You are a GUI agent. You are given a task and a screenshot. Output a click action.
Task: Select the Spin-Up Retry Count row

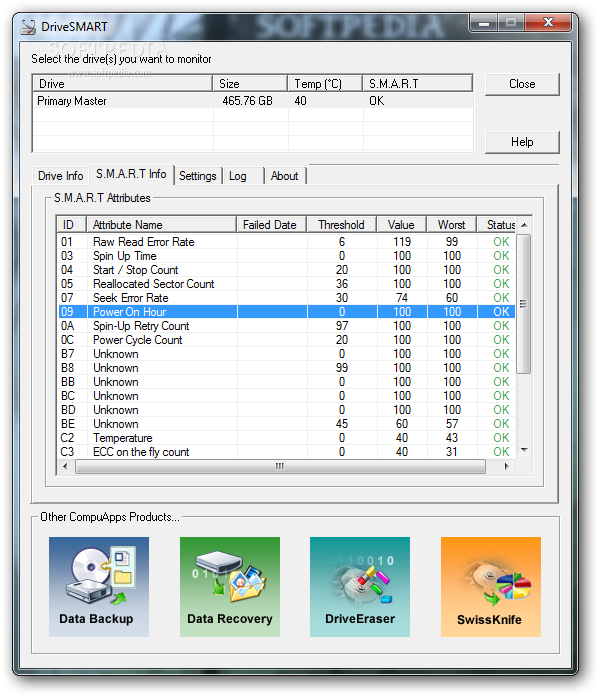pyautogui.click(x=286, y=326)
